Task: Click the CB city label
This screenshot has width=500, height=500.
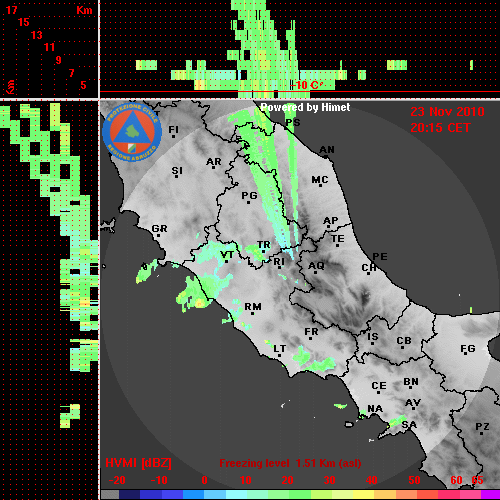Action: [404, 341]
